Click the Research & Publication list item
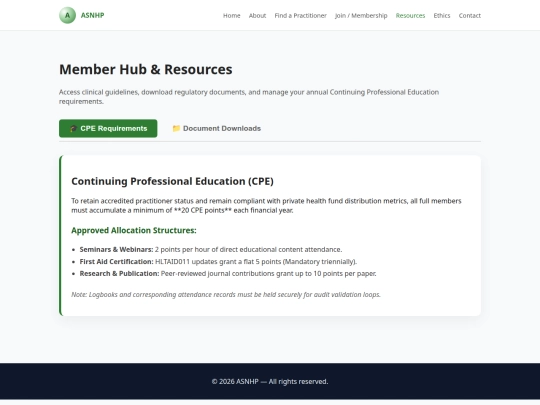The width and height of the screenshot is (540, 405). [228, 273]
